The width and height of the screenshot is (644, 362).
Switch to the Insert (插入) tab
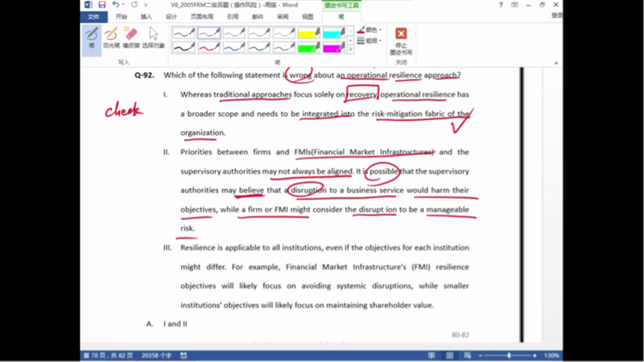(147, 17)
